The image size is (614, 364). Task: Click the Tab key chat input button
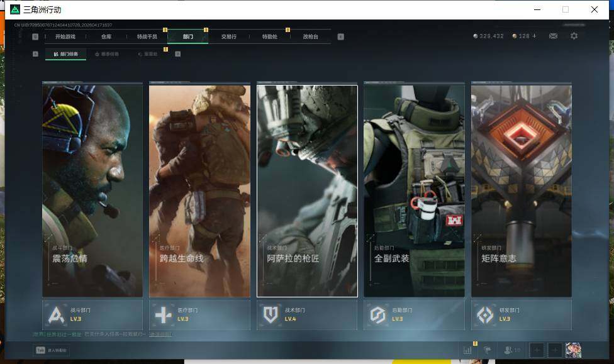[52, 350]
